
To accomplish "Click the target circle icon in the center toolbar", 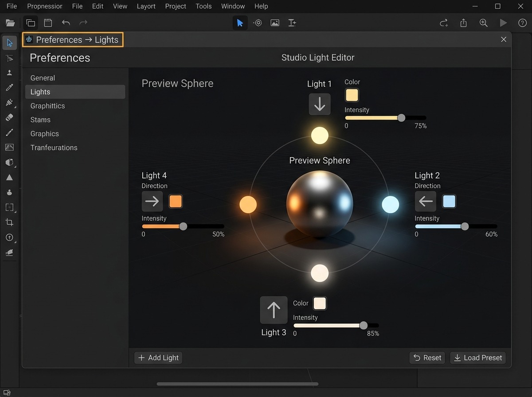I will pos(258,23).
